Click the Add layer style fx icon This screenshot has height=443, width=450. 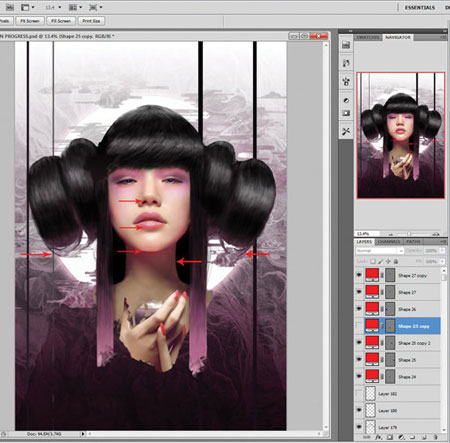[378, 437]
